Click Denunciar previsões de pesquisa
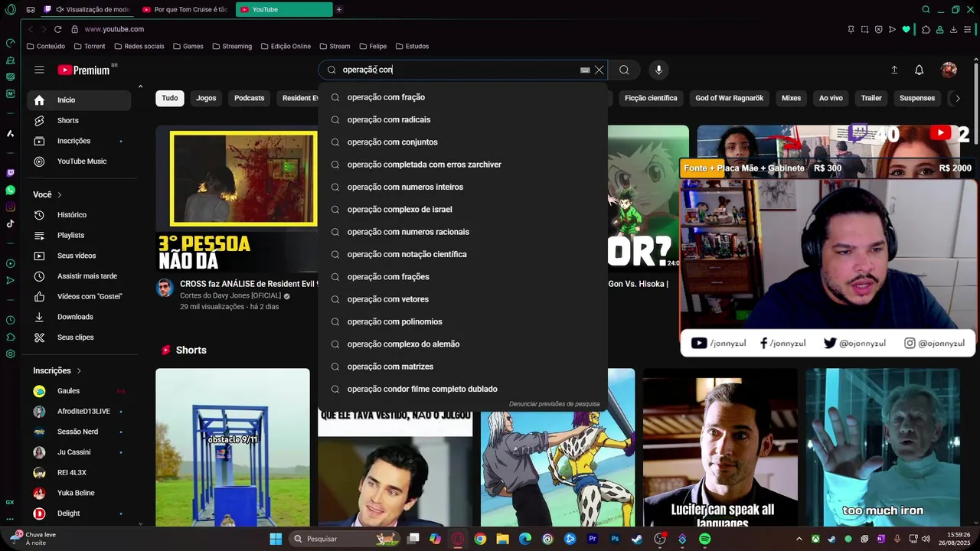The width and height of the screenshot is (980, 551). click(554, 404)
